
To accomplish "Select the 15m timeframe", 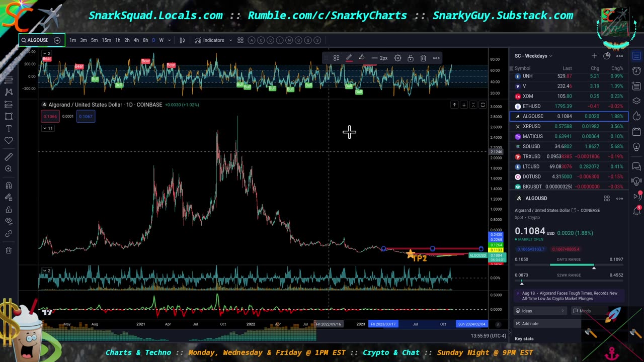I will 106,40.
